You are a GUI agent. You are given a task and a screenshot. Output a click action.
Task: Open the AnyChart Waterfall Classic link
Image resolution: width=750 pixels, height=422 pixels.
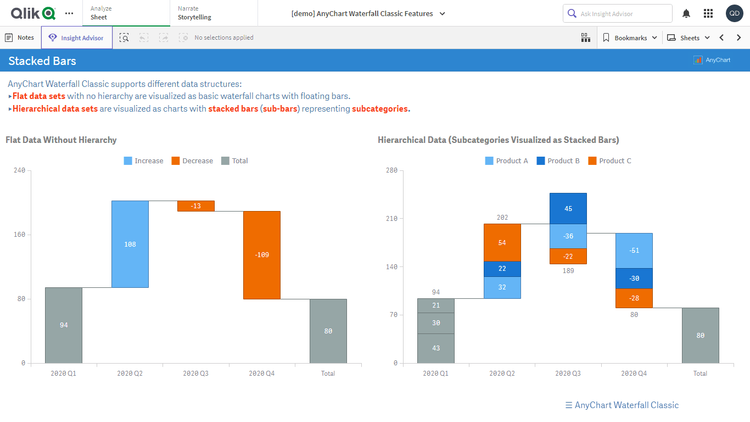[x=622, y=405]
